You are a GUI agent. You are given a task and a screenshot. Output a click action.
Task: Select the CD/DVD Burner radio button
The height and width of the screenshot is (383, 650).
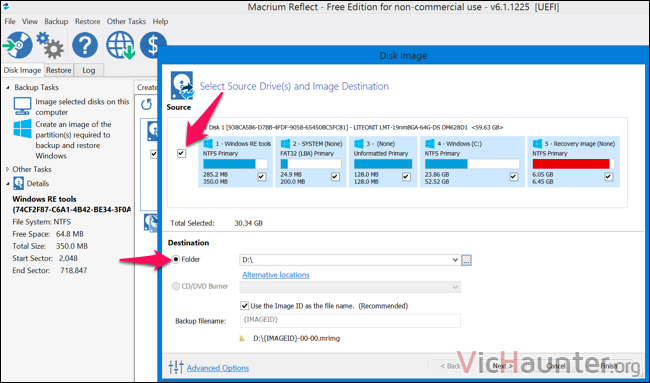point(176,286)
